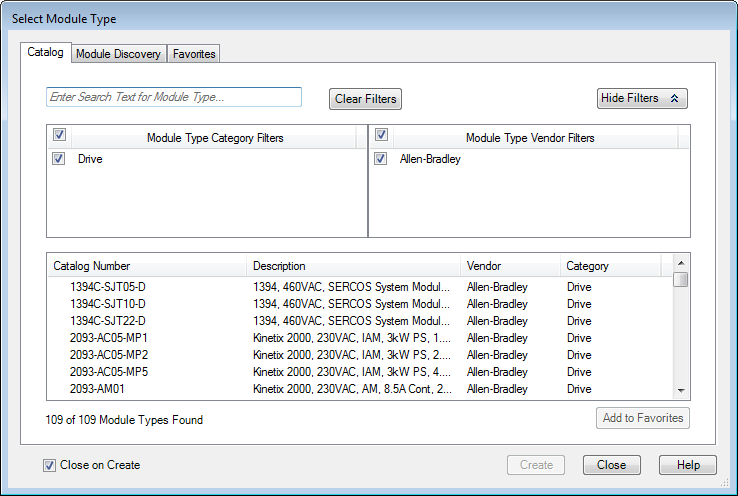Click in the module type search field
Image resolution: width=738 pixels, height=496 pixels.
coord(174,97)
